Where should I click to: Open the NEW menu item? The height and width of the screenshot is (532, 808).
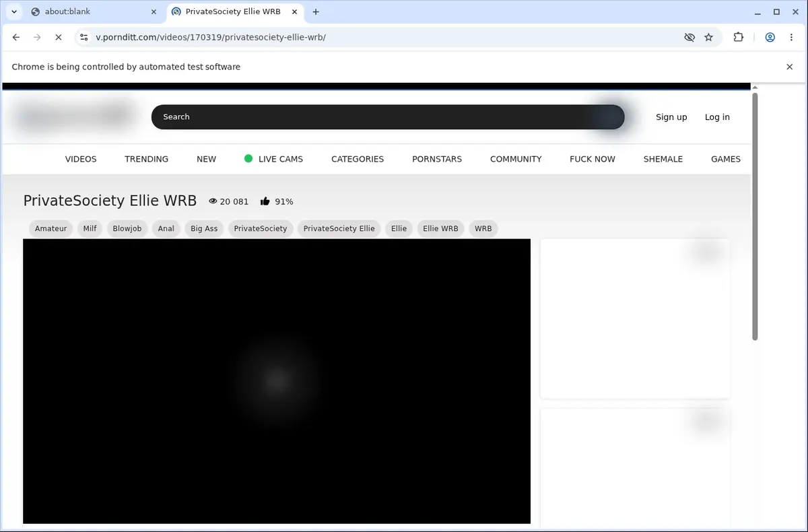click(x=206, y=159)
